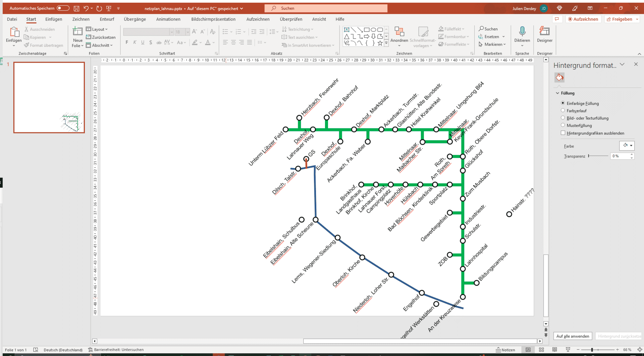Image resolution: width=644 pixels, height=356 pixels.
Task: Enable Hintergrundgrafiken ausblenden checkbox
Action: pos(563,133)
